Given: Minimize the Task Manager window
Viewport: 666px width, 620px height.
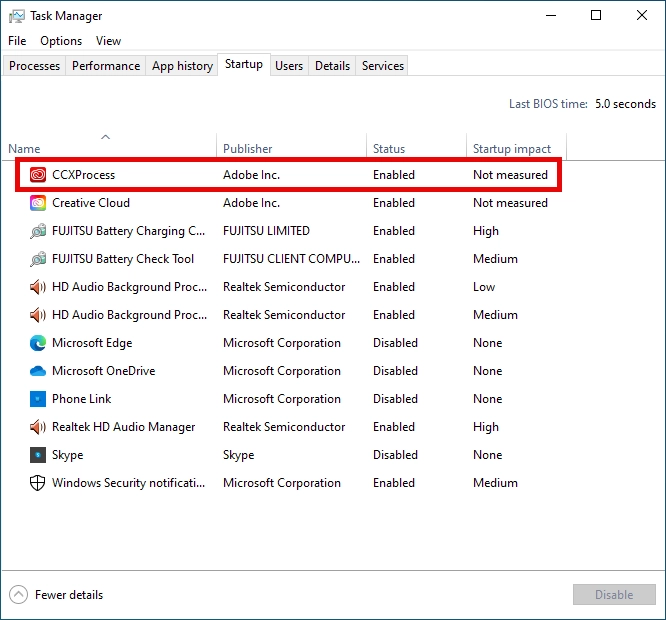Looking at the screenshot, I should [x=551, y=16].
